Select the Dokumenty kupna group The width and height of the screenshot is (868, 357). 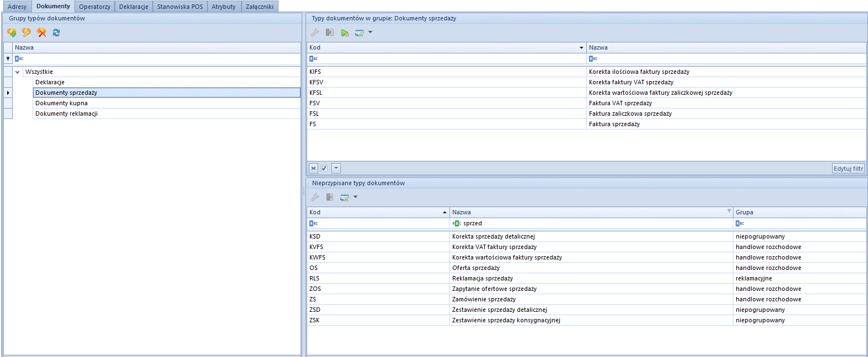click(x=167, y=103)
